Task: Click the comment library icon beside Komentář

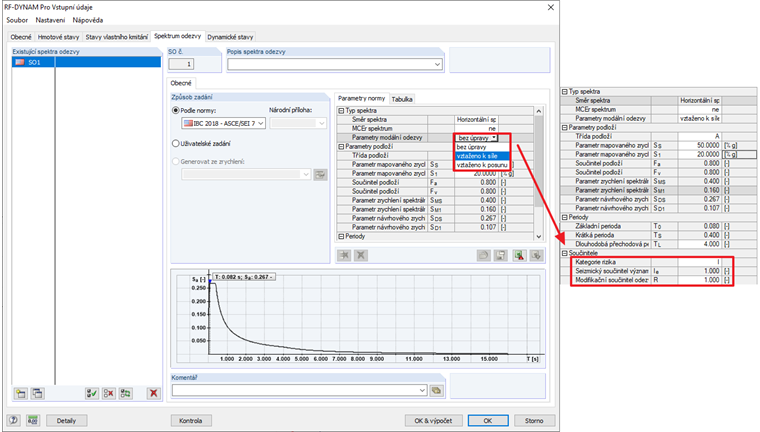Action: point(436,390)
